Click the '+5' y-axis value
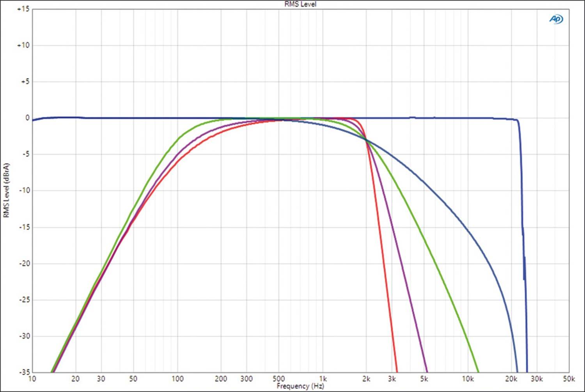 (25, 82)
